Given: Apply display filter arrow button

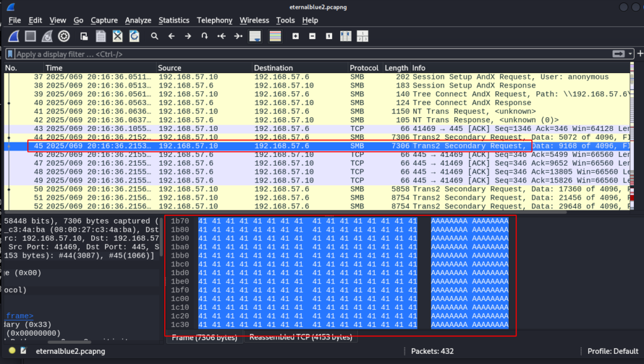Looking at the screenshot, I should [619, 54].
